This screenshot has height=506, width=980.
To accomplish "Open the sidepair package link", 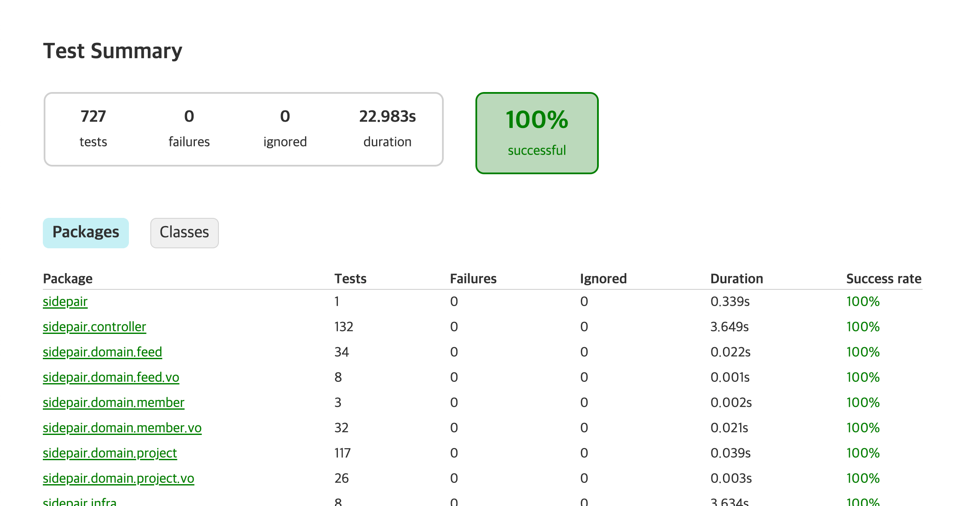I will click(x=65, y=301).
